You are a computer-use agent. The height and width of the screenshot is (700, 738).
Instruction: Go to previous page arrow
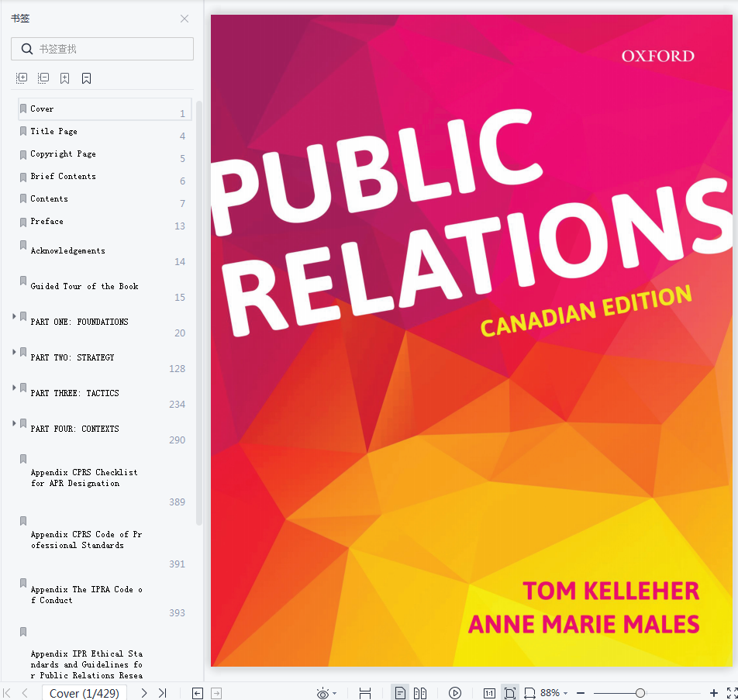pyautogui.click(x=26, y=693)
